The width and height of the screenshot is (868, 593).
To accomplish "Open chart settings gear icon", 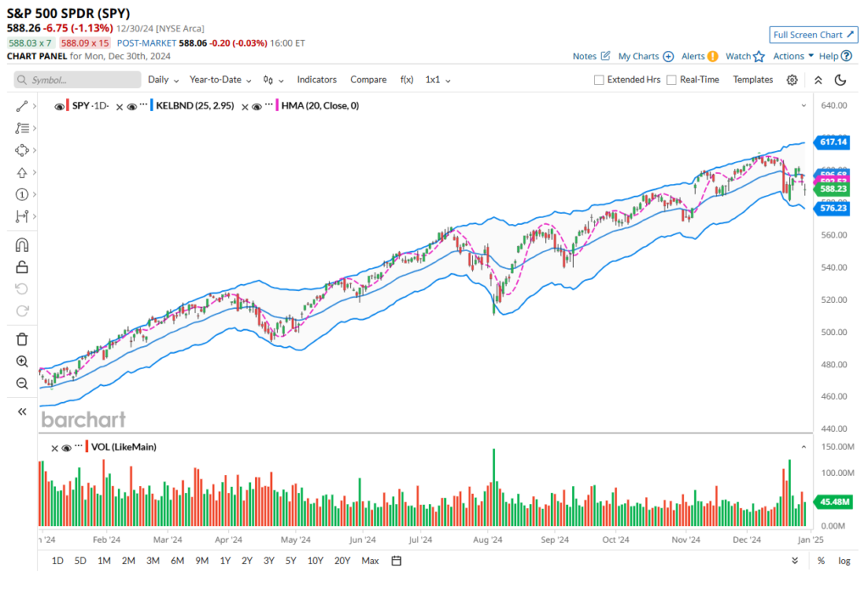I will click(792, 80).
